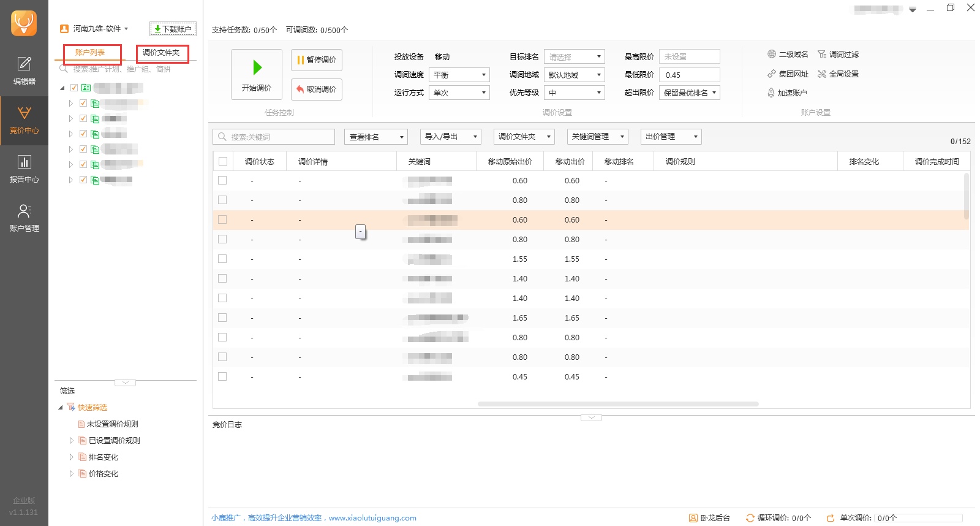Uncheck the last campaign tree checkbox
This screenshot has width=980, height=526.
[x=83, y=180]
